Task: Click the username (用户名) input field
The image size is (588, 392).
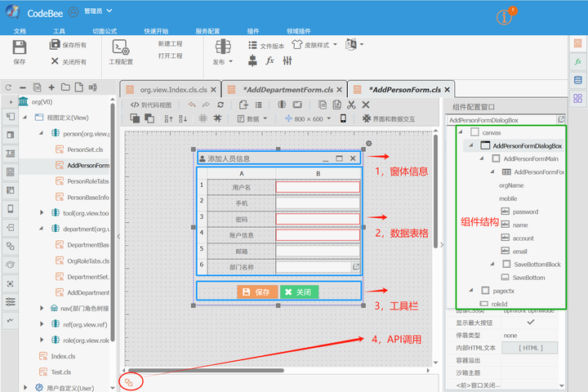Action: point(318,187)
